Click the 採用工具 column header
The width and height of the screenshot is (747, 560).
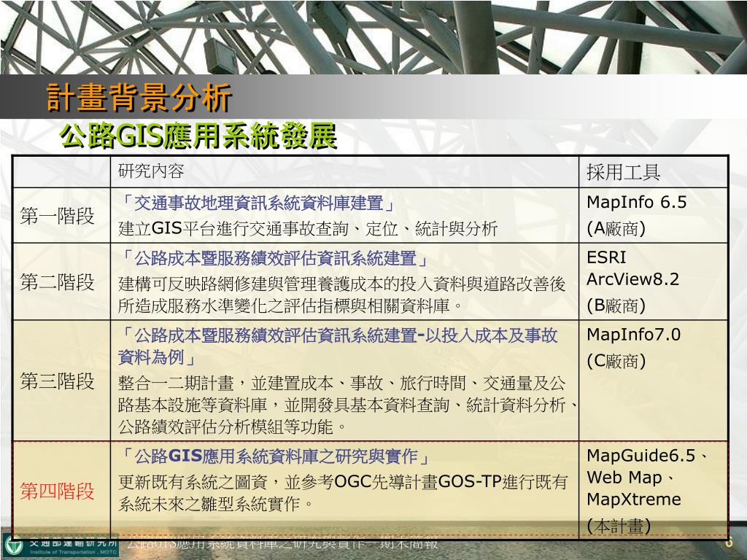(x=623, y=172)
